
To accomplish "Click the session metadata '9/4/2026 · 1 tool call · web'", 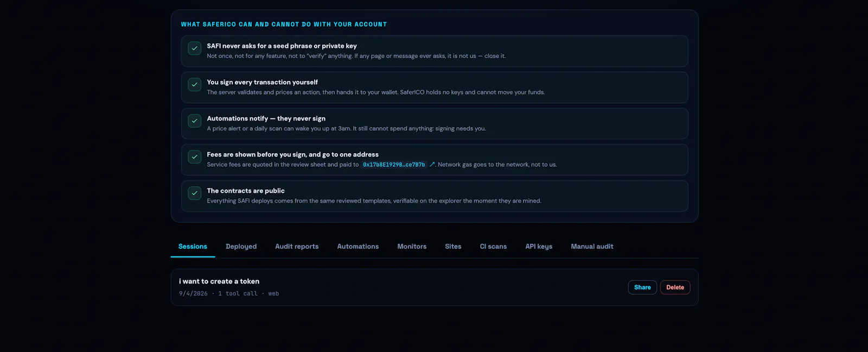I will 229,293.
